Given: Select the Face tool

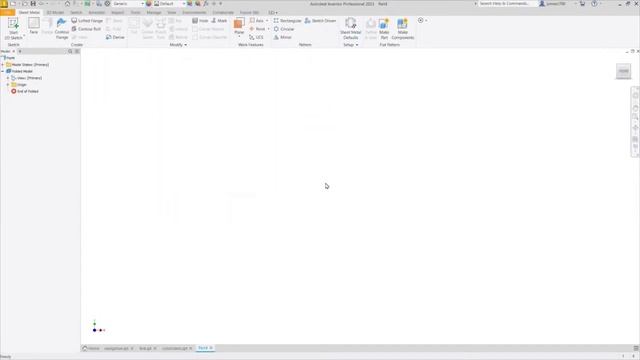Looking at the screenshot, I should pyautogui.click(x=33, y=26).
